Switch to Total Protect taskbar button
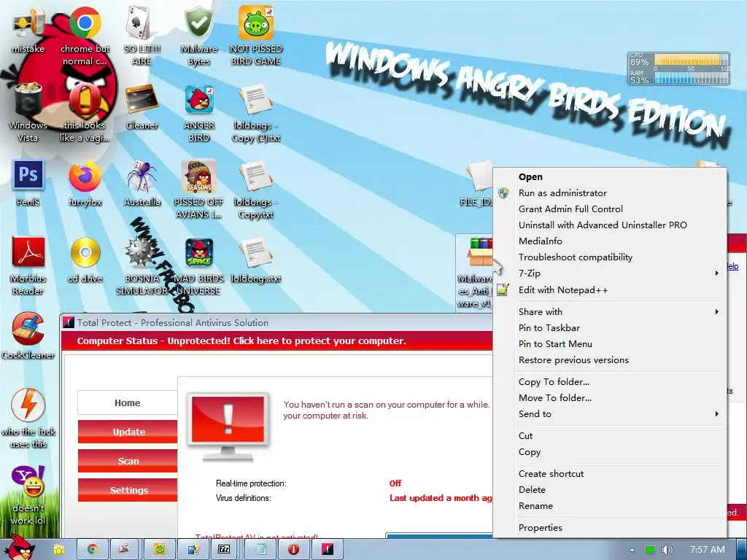Screen dimensions: 747x560 [328, 549]
